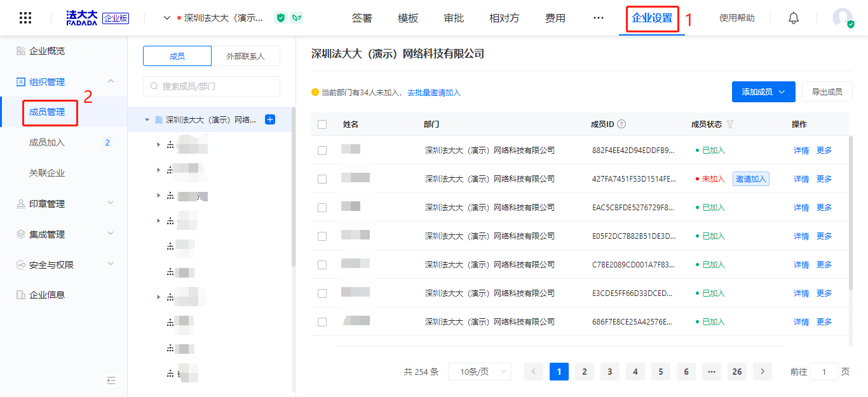Screen dimensions: 868x397
Task: Switch to the 外部联系人 tab
Action: [245, 56]
